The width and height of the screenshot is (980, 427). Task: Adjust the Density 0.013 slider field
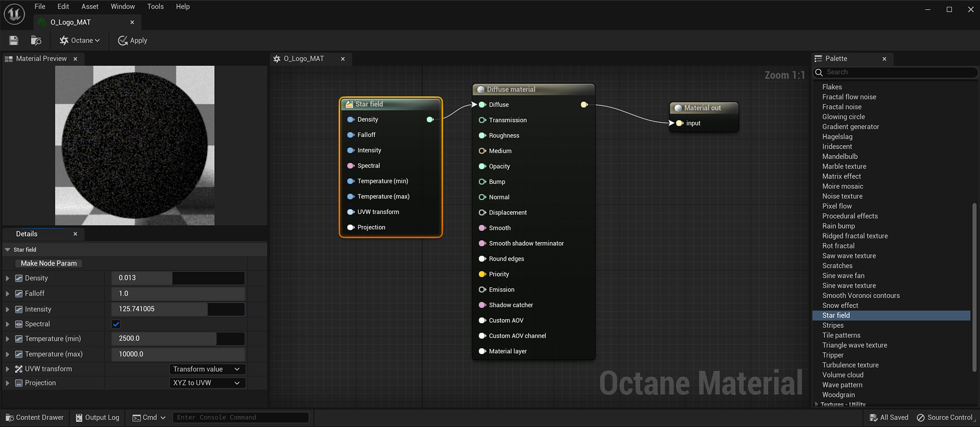click(x=178, y=278)
